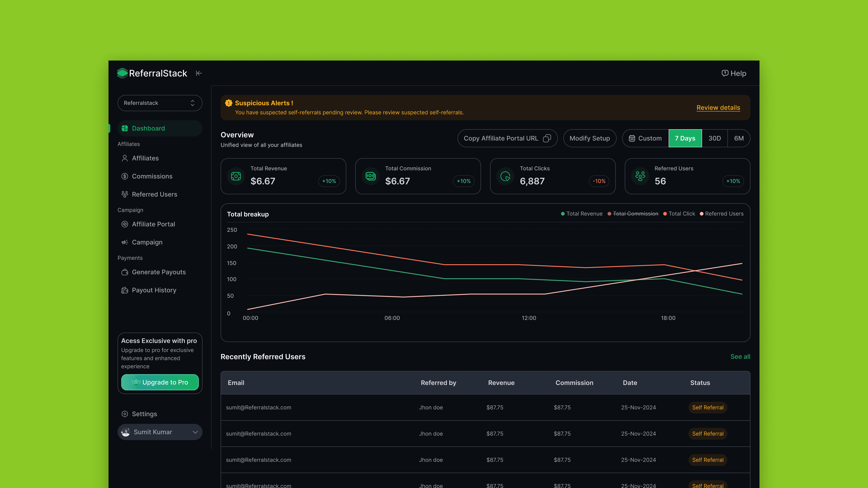
Task: Click the Help icon in header
Action: click(x=725, y=73)
